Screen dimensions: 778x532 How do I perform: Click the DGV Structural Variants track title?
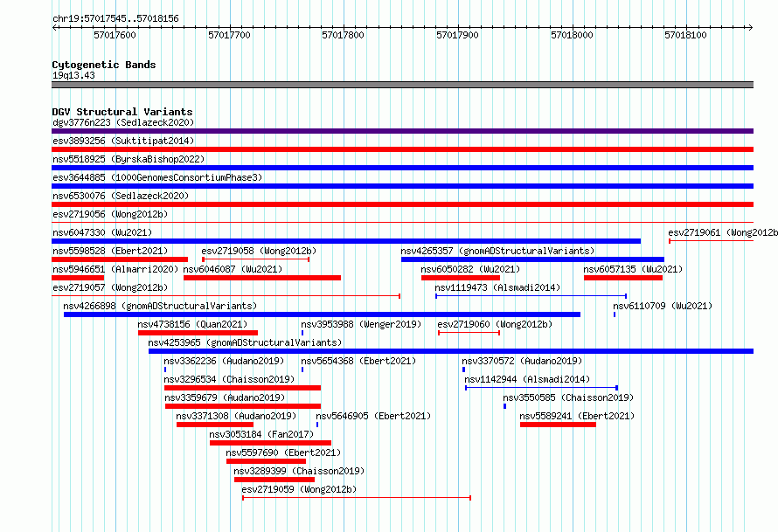[122, 112]
